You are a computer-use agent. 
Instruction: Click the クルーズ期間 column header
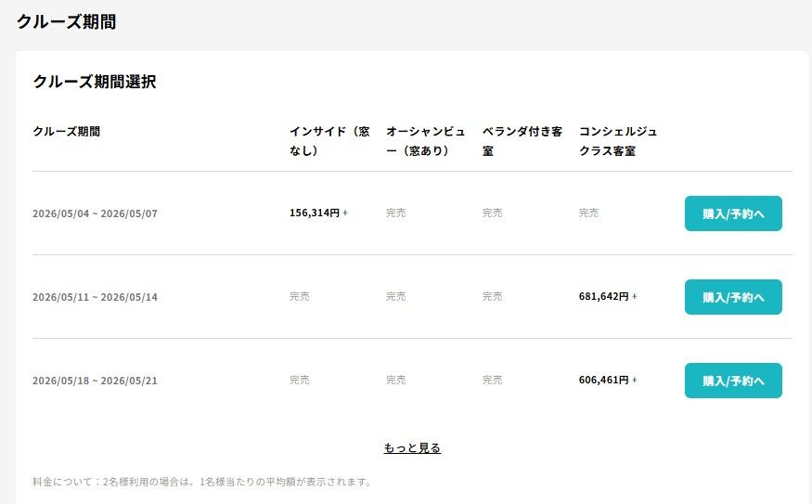tap(66, 131)
